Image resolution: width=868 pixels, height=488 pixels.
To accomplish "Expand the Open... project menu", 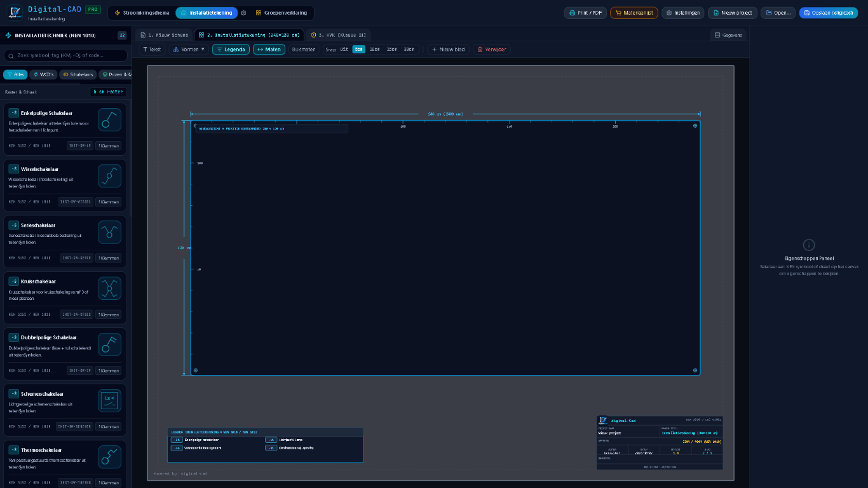I will [778, 13].
